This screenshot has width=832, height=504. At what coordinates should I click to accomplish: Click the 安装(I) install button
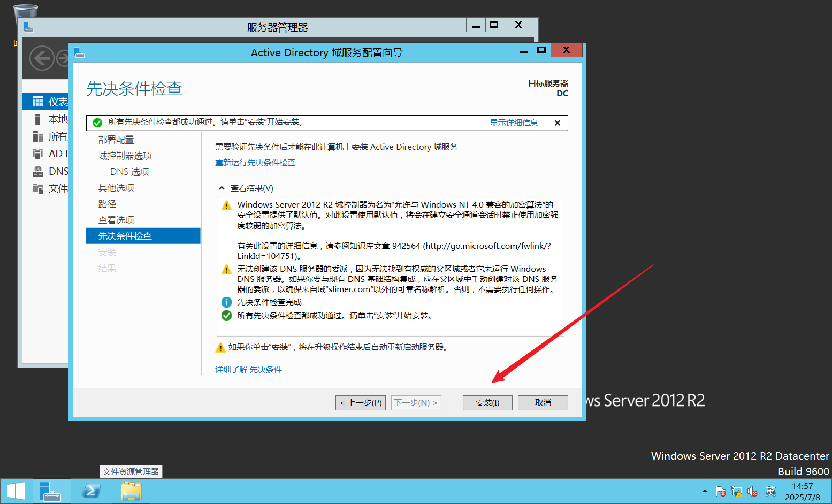487,403
